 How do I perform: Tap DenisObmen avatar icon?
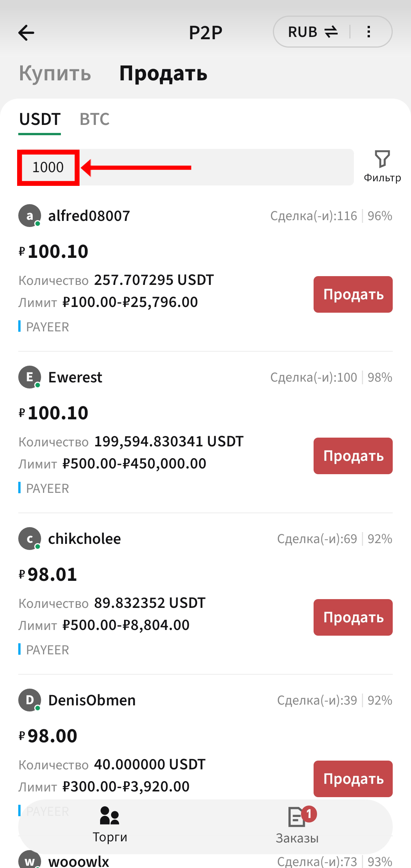pos(30,700)
